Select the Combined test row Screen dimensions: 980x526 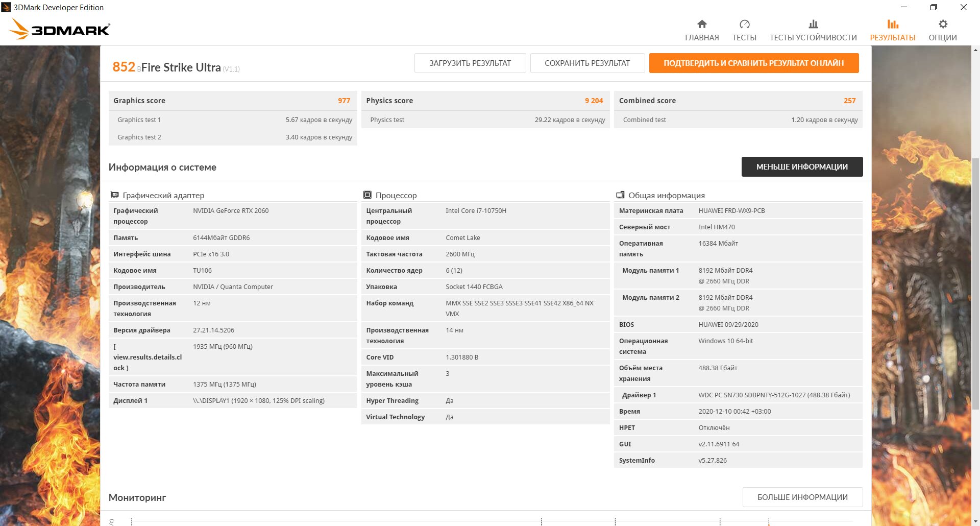tap(738, 119)
